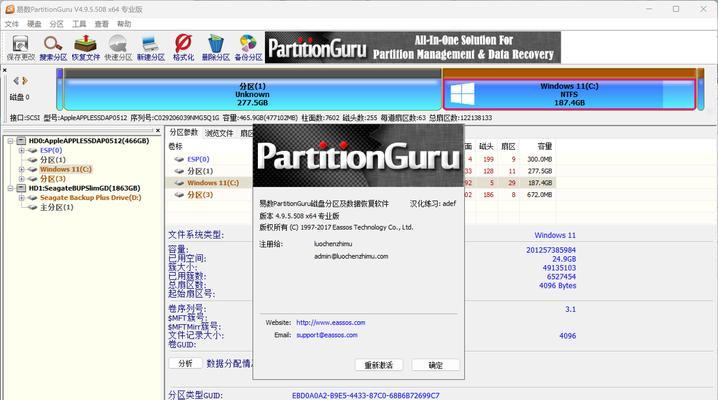
Task: Click the 保存更改 save changes toolbar icon
Action: pos(21,48)
